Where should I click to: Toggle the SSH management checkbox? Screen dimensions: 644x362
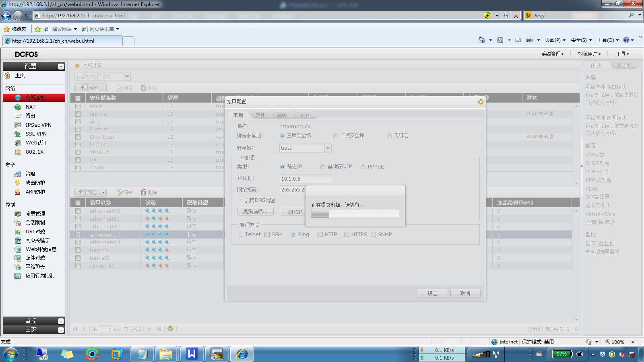click(267, 234)
